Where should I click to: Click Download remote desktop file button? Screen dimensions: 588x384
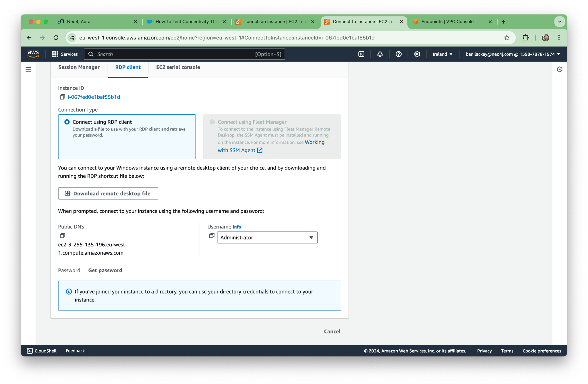pyautogui.click(x=108, y=193)
